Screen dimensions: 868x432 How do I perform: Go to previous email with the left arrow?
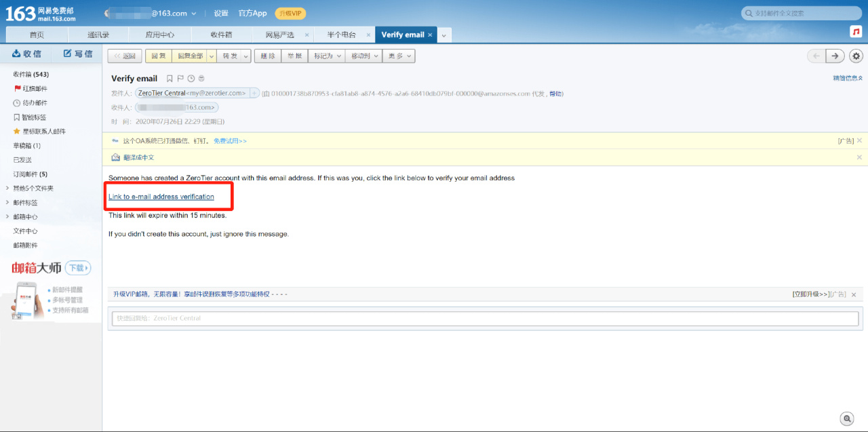tap(816, 56)
